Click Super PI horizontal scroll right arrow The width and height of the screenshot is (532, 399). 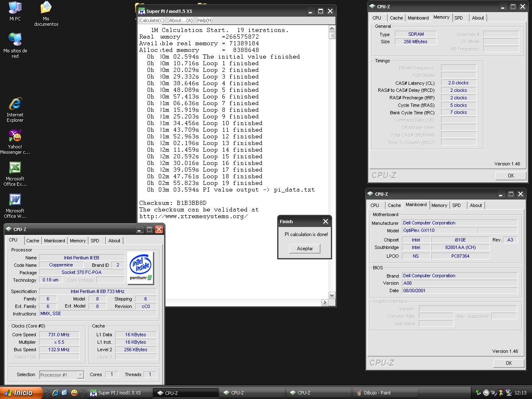pyautogui.click(x=325, y=303)
